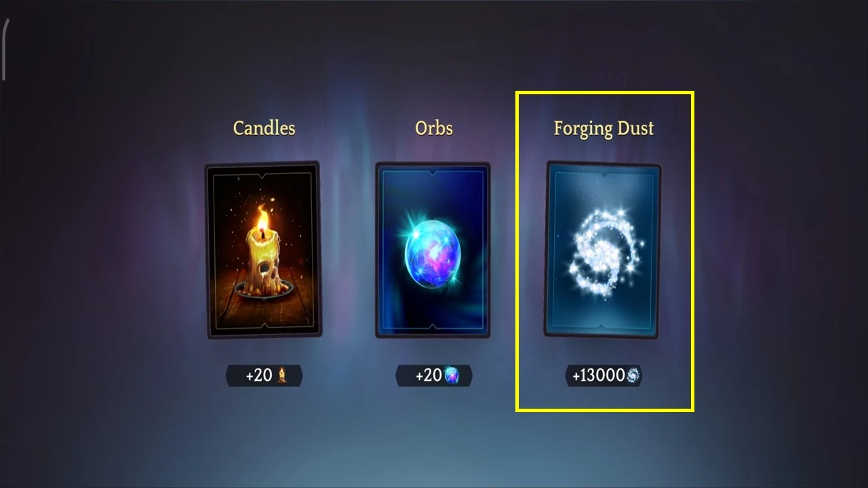Click the +20 orbs amount badge
Screen dimensions: 868x488
(434, 375)
